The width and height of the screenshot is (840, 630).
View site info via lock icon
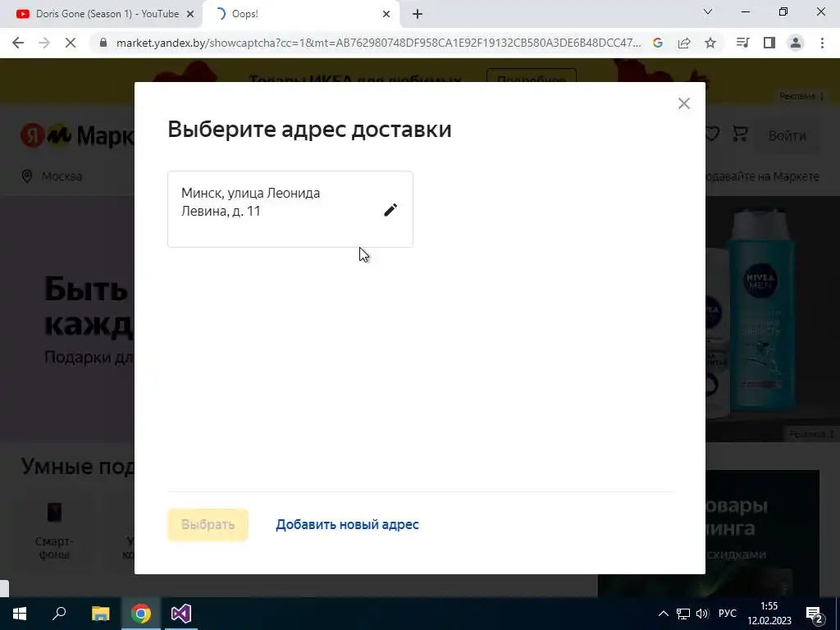click(103, 43)
